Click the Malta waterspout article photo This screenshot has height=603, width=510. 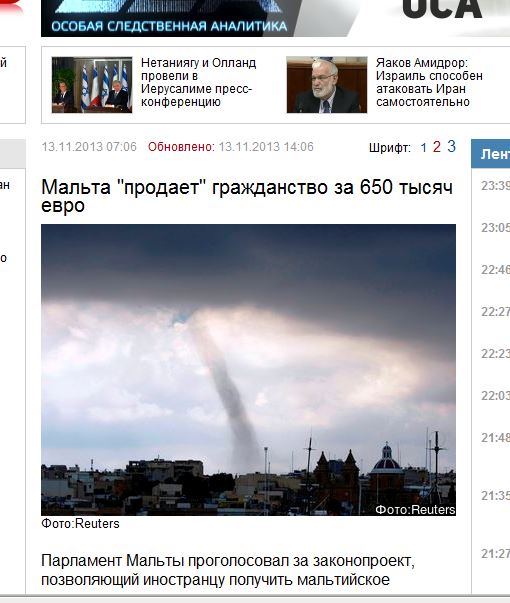pos(248,370)
